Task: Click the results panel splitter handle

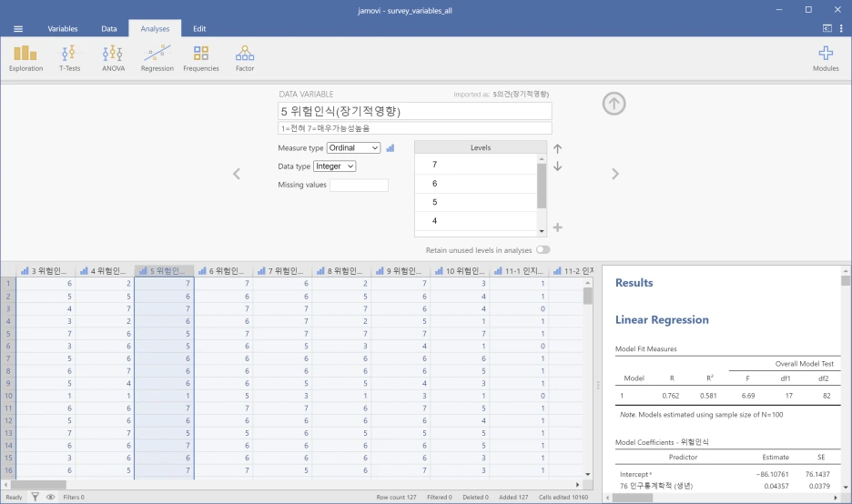Action: (598, 385)
